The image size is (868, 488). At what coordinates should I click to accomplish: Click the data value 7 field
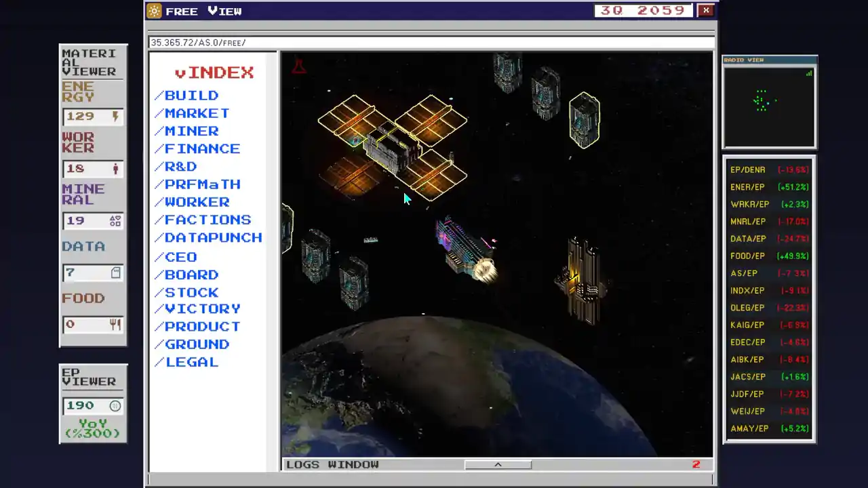pos(93,272)
